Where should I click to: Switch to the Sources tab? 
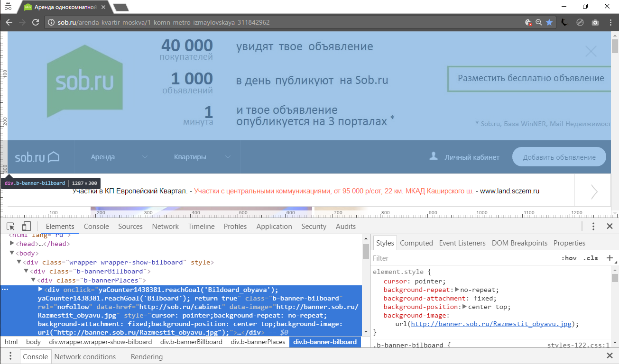click(x=130, y=226)
